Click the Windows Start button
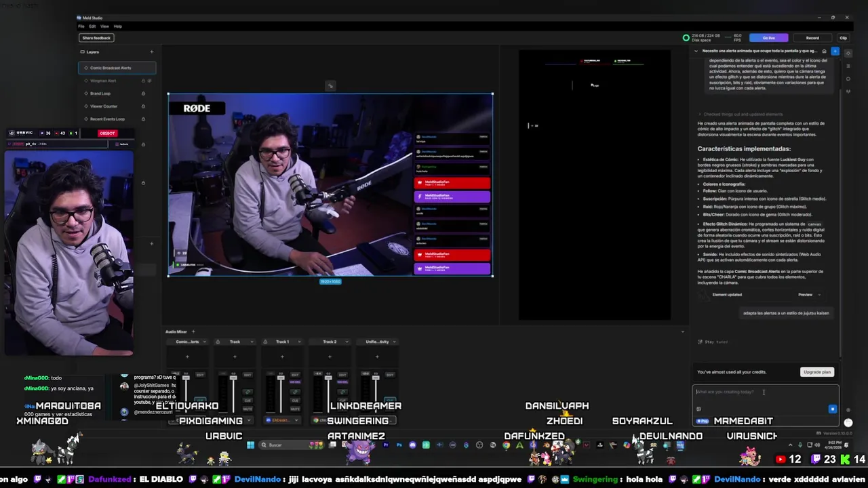Image resolution: width=868 pixels, height=488 pixels. pos(250,445)
